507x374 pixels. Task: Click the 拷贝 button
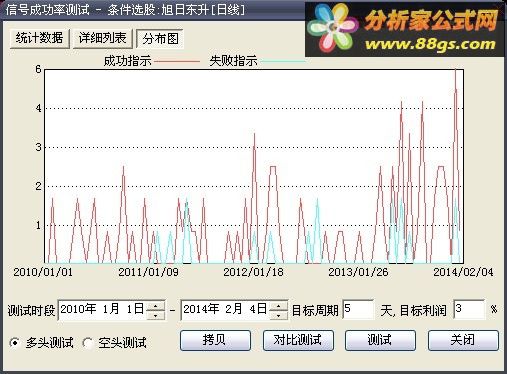(x=215, y=340)
